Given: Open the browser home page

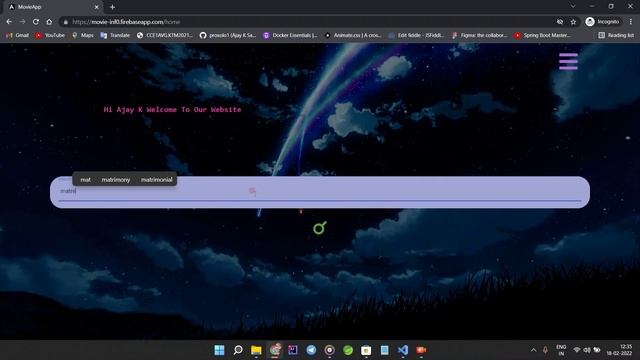Looking at the screenshot, I should [49, 22].
